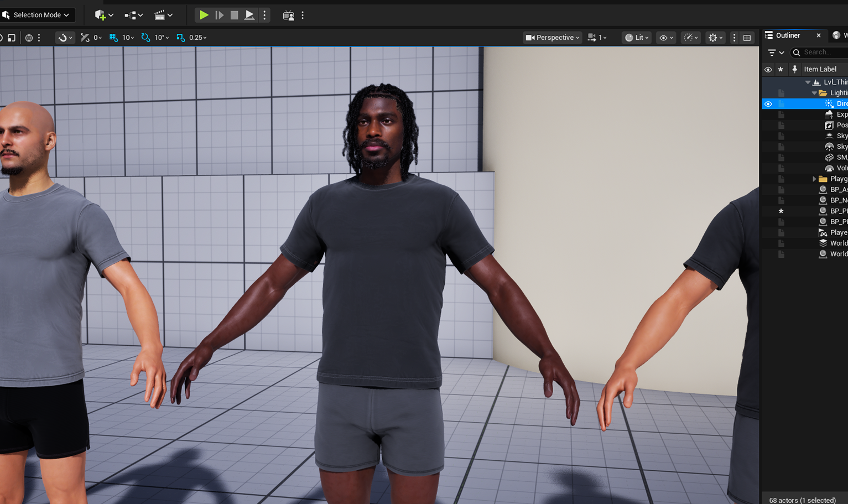Toggle visibility of the selected Directional Light
Image resolution: width=848 pixels, height=504 pixels.
[768, 103]
